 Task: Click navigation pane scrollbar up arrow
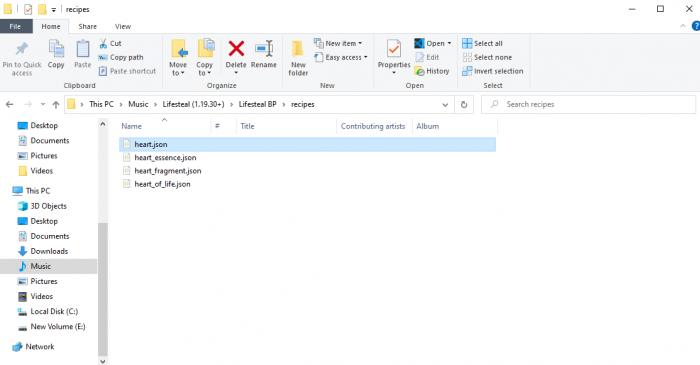coord(103,124)
